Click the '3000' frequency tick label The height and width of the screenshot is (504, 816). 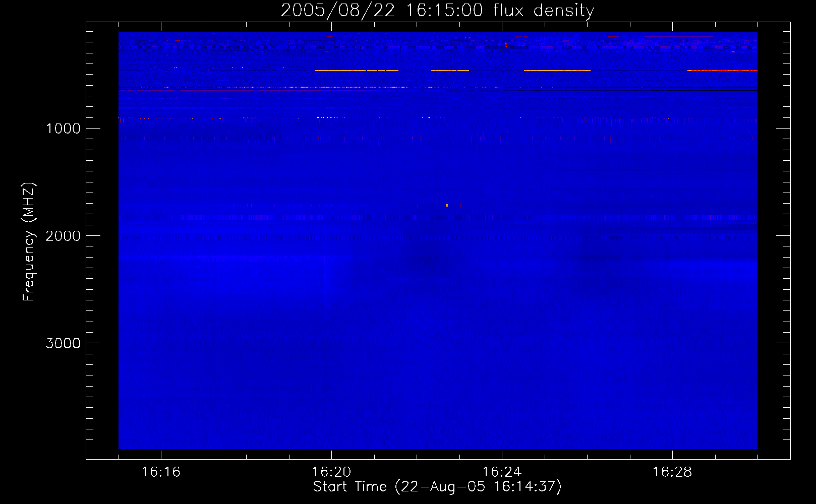(x=63, y=343)
